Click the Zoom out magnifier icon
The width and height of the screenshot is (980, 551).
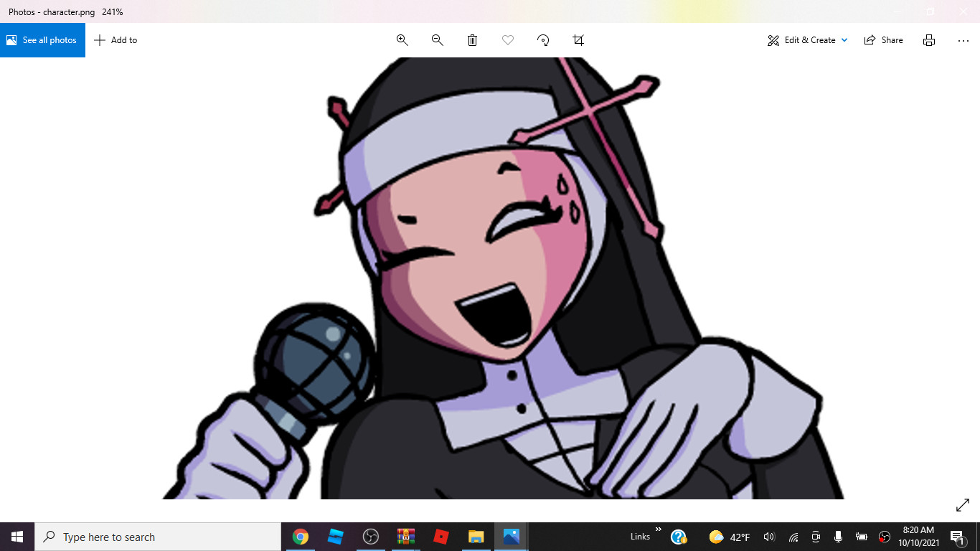[438, 40]
